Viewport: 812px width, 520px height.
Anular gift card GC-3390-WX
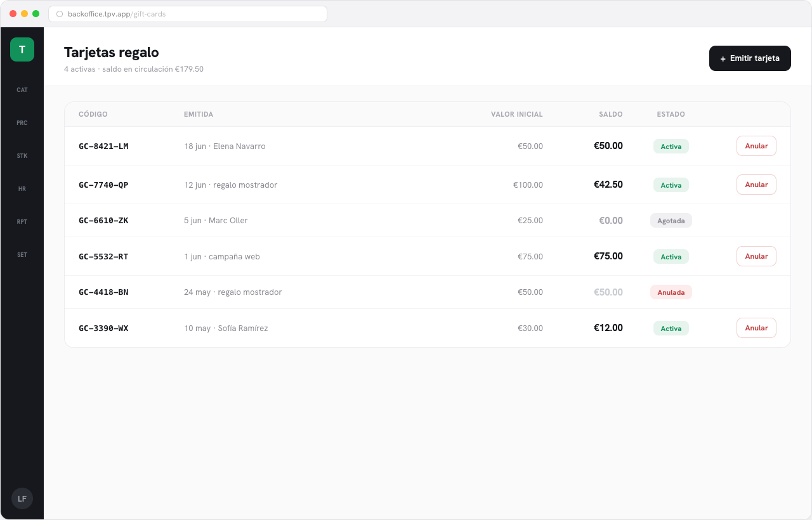[756, 328]
